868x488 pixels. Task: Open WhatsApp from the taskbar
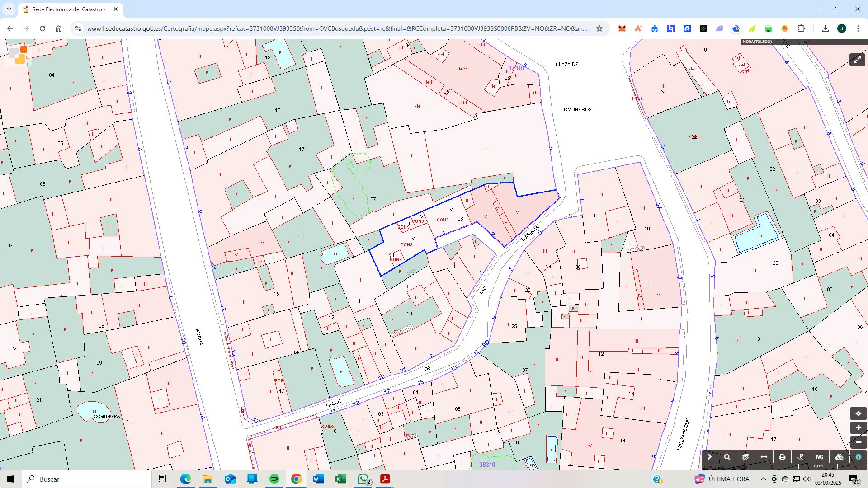(363, 479)
